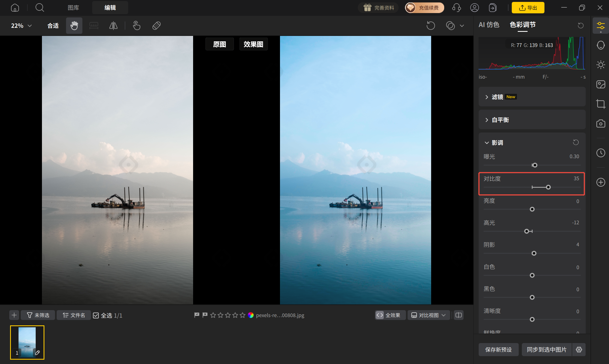Toggle the 全选 checkbox

click(x=96, y=315)
